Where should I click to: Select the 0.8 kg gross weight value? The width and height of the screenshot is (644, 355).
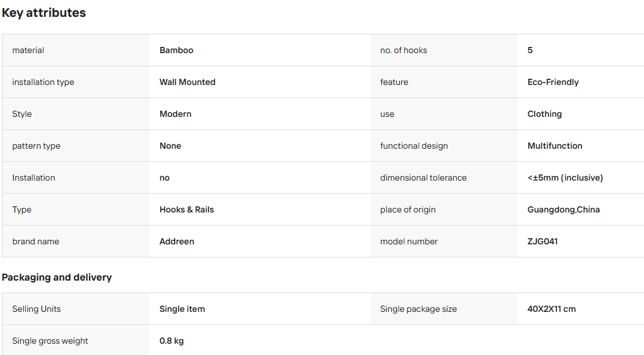[x=171, y=341]
